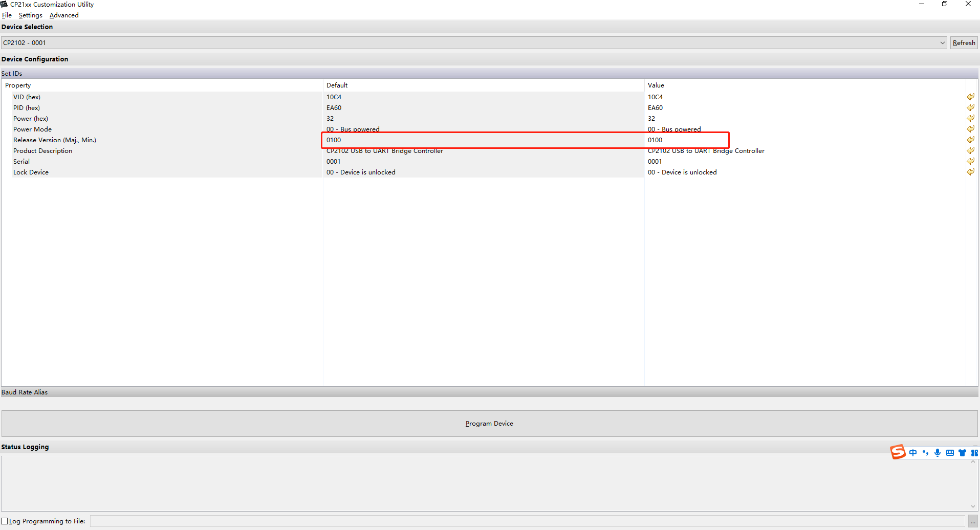Select the Product Description property name

pos(42,150)
